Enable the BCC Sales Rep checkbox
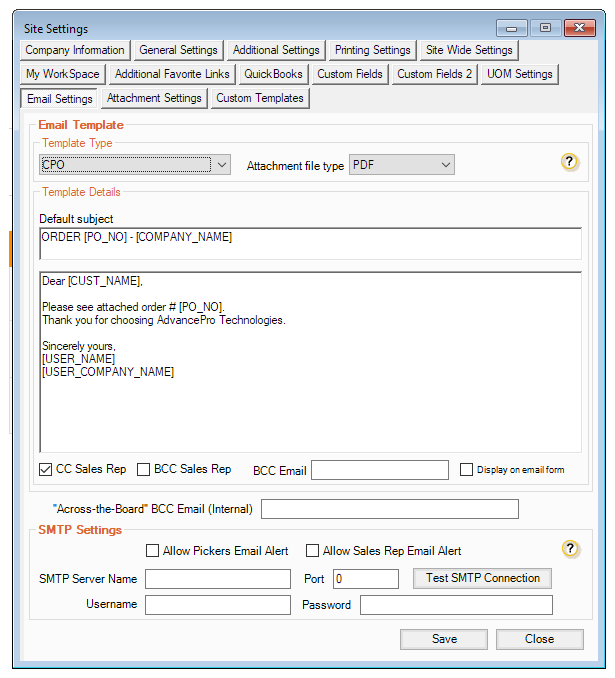615x678 pixels. click(144, 469)
